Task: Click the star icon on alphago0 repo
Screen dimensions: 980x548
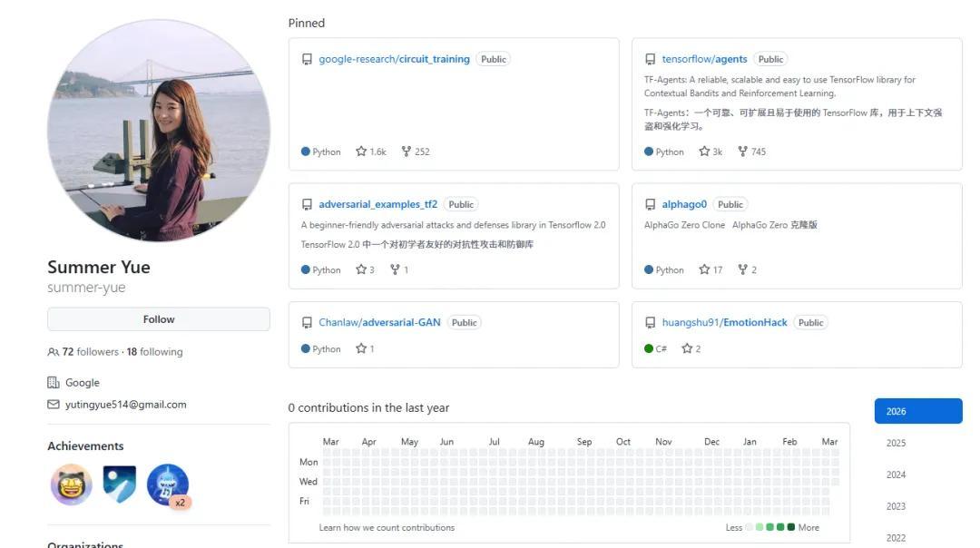Action: coord(704,269)
